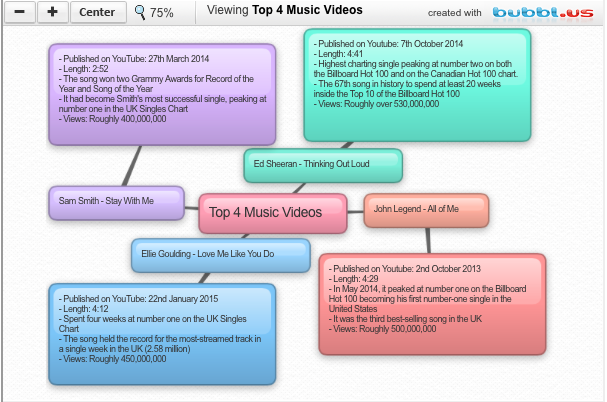
Task: Select the Sam Smith - Stay With Me bubble
Action: (116, 203)
